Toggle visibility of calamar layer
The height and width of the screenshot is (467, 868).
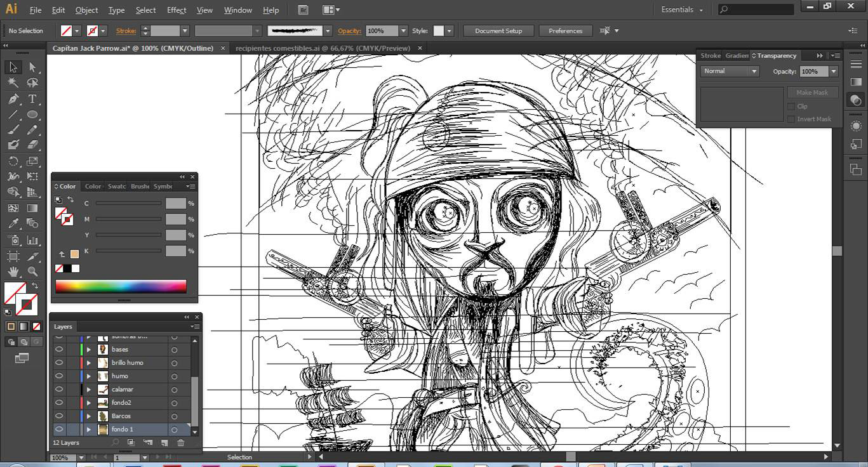[59, 390]
